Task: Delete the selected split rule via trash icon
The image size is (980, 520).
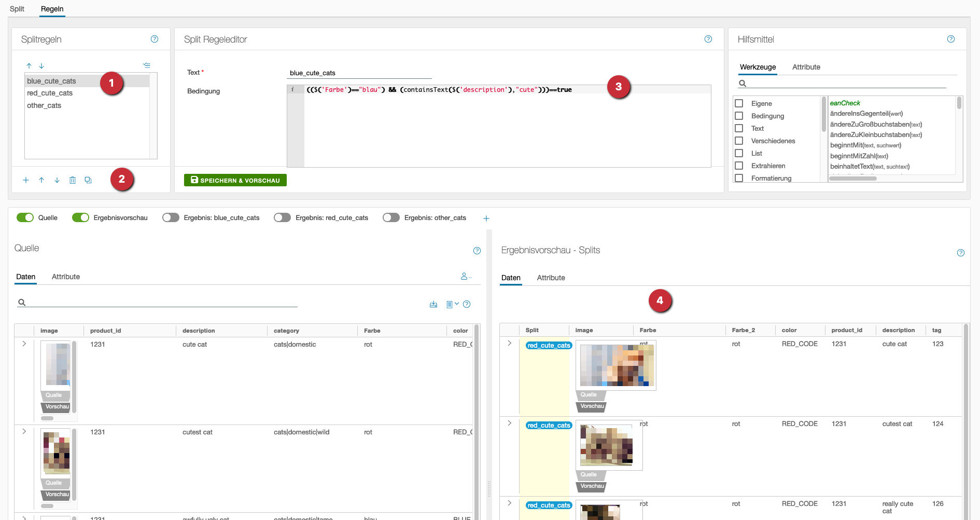Action: (73, 180)
